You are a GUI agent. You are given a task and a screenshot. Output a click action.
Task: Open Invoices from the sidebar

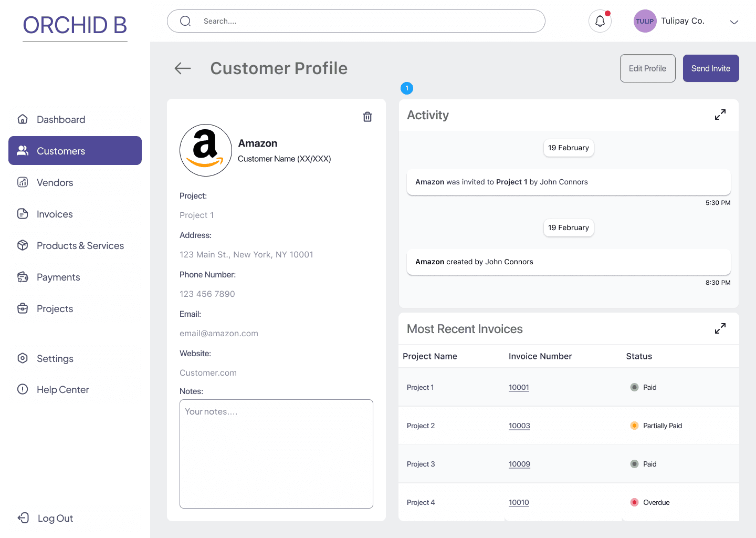pyautogui.click(x=75, y=214)
